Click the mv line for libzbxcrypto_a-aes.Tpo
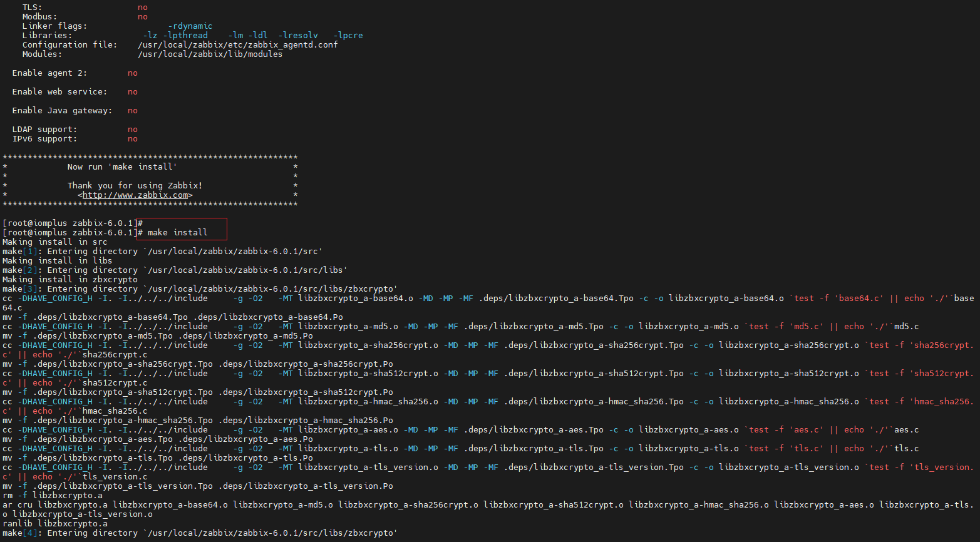Screen dimensions: 980x542 (158, 439)
